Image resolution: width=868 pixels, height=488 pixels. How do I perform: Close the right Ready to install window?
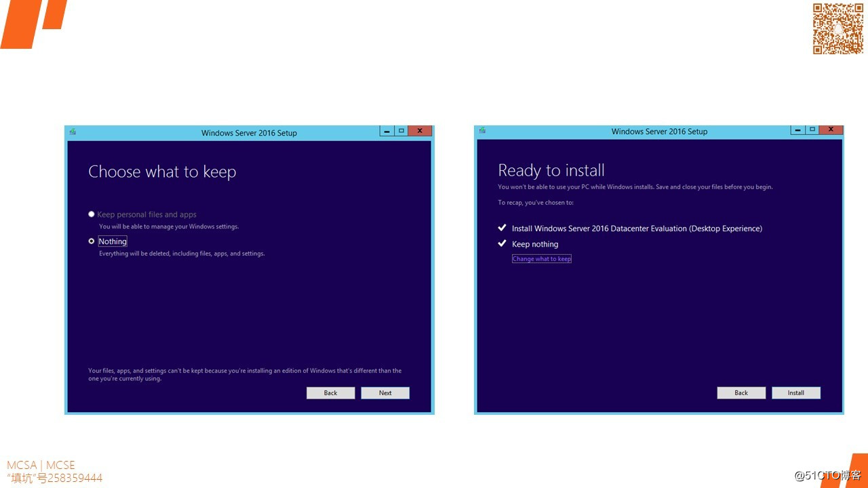(x=831, y=129)
